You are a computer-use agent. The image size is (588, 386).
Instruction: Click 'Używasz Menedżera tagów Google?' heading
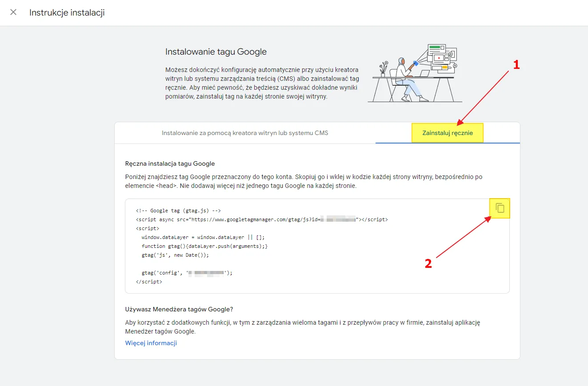[x=179, y=309]
